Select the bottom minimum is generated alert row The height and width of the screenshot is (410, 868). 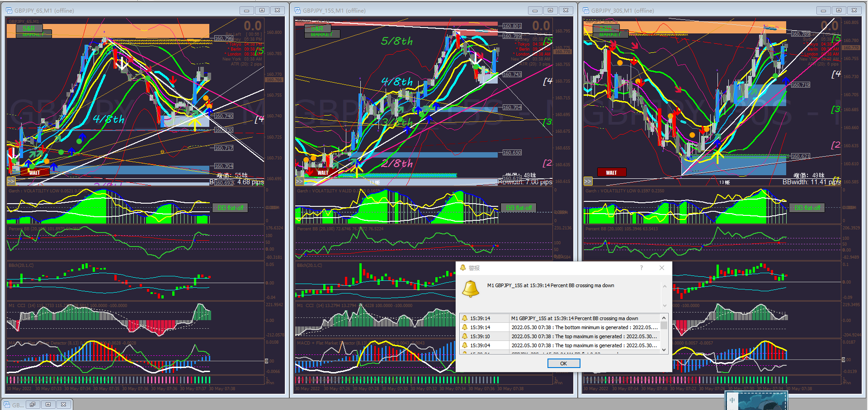(x=560, y=327)
